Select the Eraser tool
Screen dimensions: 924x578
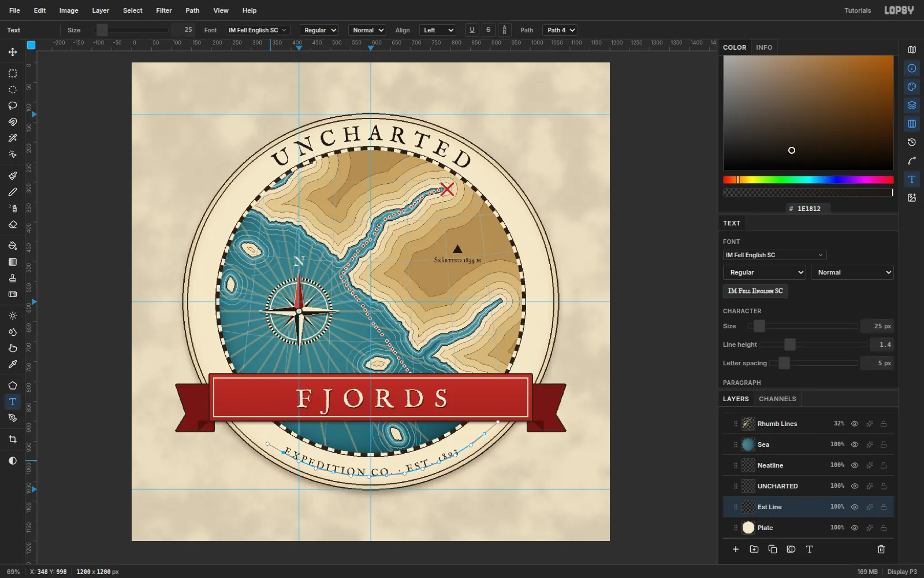[x=13, y=224]
